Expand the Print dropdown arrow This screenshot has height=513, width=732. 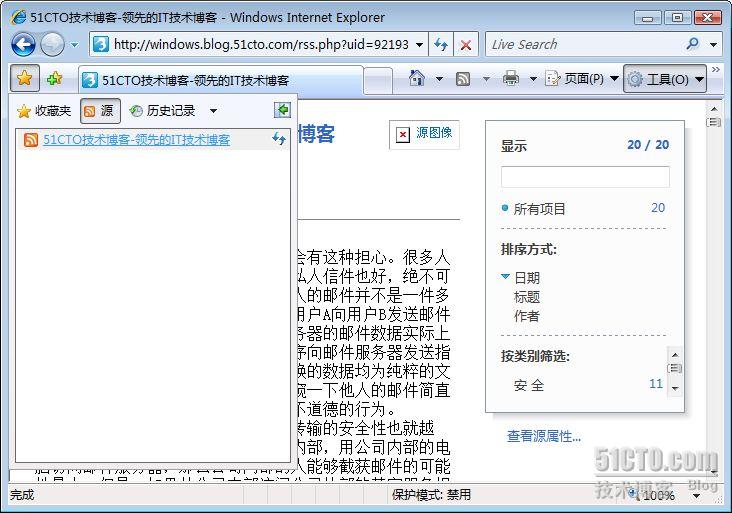[533, 79]
